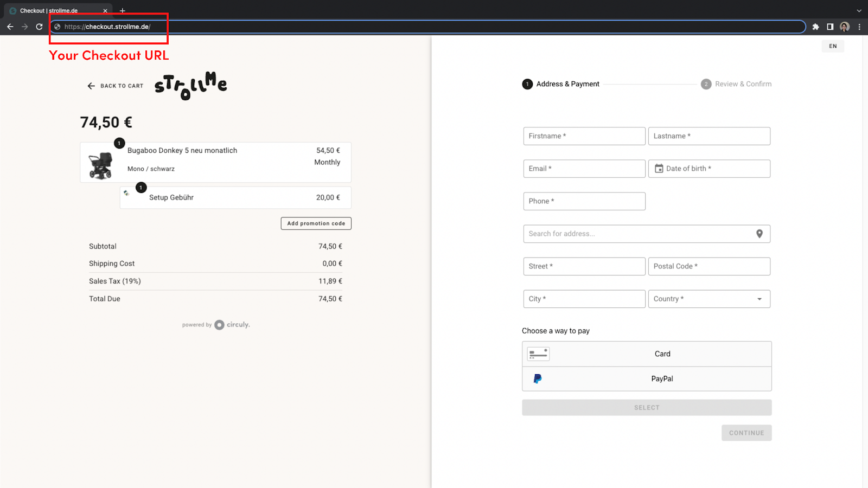Close the Checkout strollme.de tab
The height and width of the screenshot is (488, 868).
tap(105, 10)
